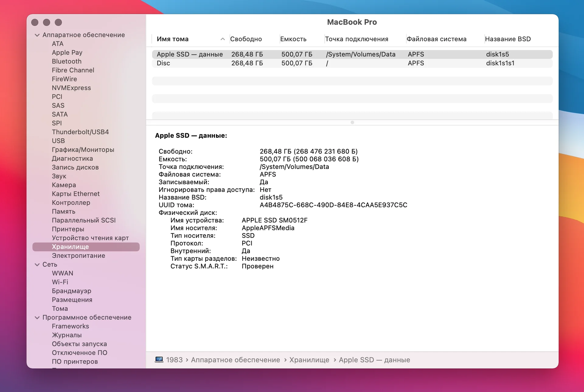Select USB in the sidebar

[58, 141]
